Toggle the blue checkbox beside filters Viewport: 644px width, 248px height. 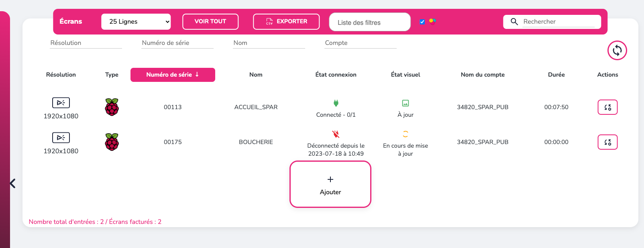tap(422, 22)
